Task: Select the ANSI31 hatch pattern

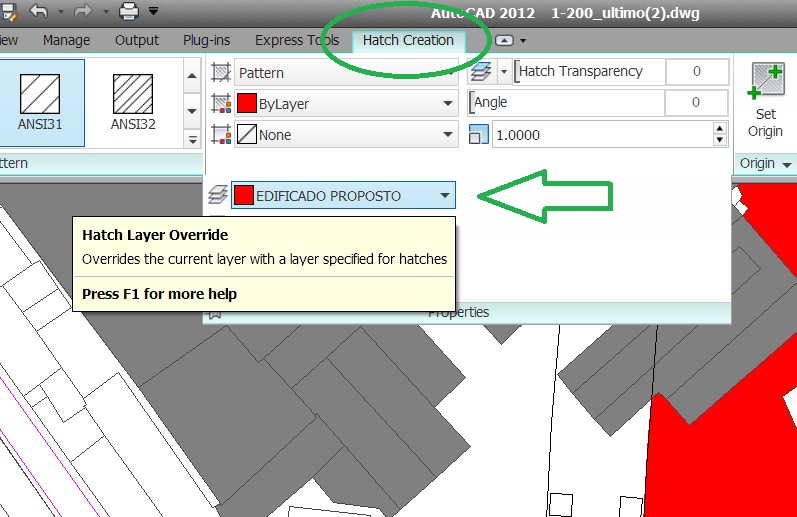Action: point(40,103)
